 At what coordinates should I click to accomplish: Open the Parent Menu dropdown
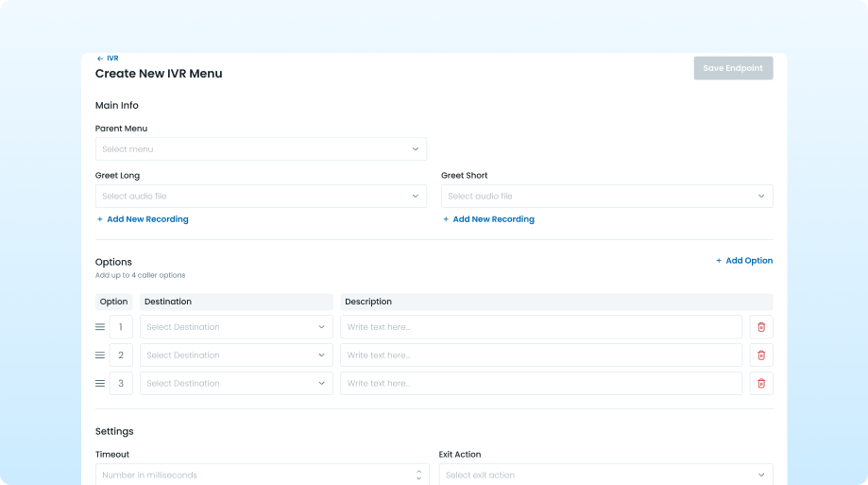[261, 149]
